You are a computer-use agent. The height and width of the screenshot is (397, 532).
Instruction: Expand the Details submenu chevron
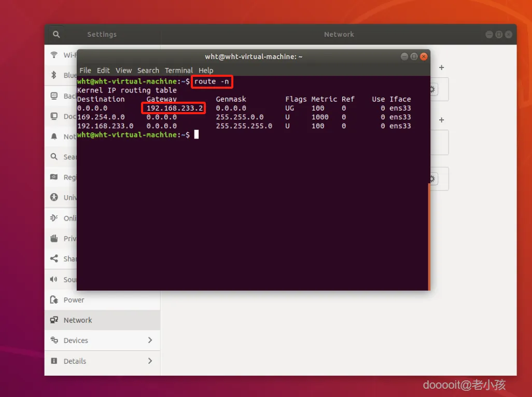(150, 361)
